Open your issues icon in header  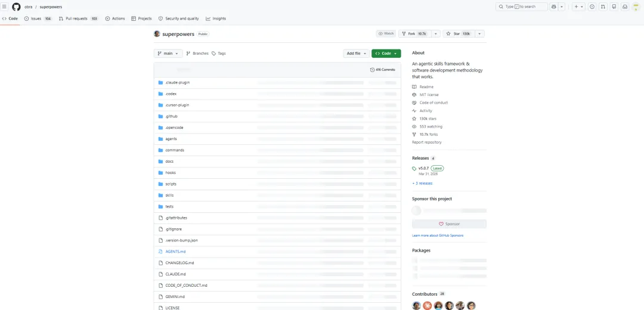(x=592, y=7)
